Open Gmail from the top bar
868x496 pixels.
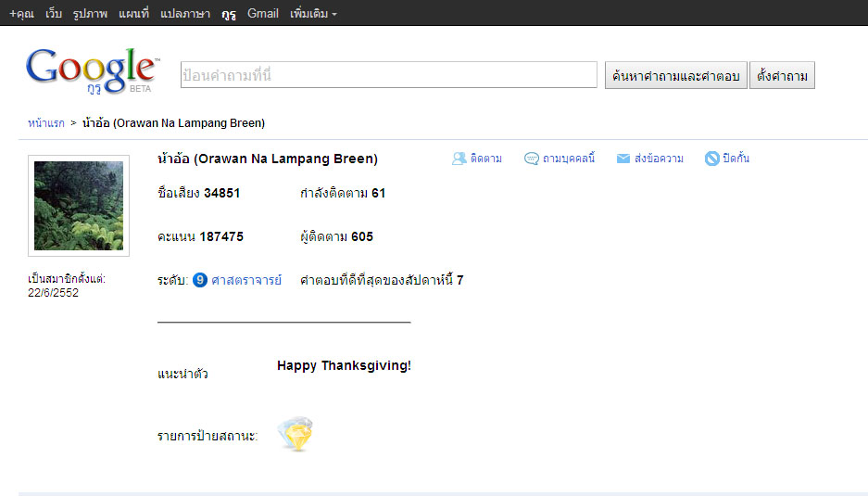point(262,13)
